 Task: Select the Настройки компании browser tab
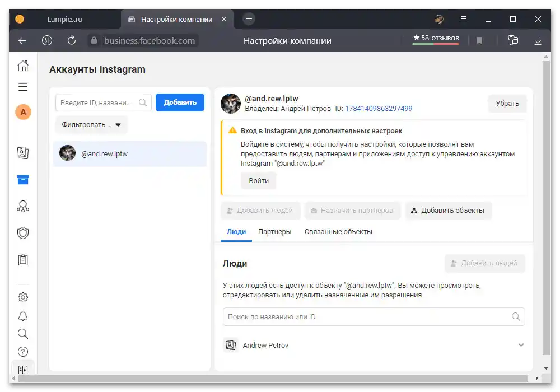tap(176, 19)
